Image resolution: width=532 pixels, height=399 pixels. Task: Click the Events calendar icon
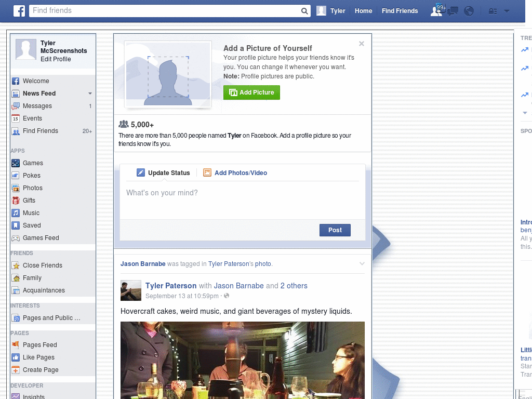pyautogui.click(x=16, y=118)
